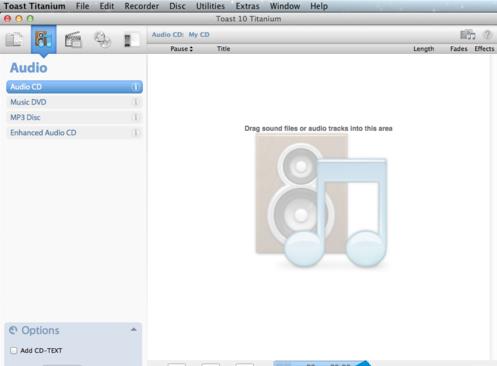Select the Data category icon

point(14,40)
